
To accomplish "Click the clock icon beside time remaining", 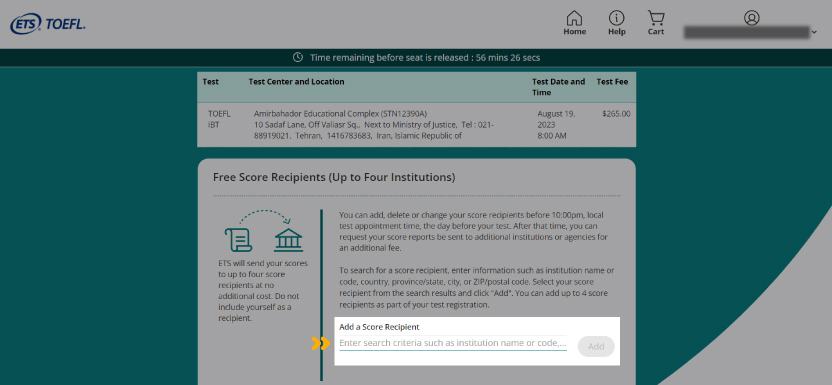I will pos(298,57).
